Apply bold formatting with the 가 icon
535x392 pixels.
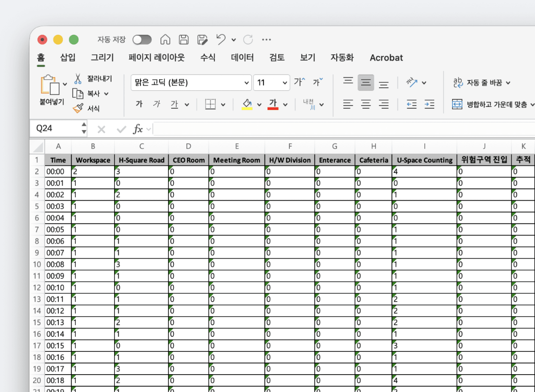[x=139, y=104]
